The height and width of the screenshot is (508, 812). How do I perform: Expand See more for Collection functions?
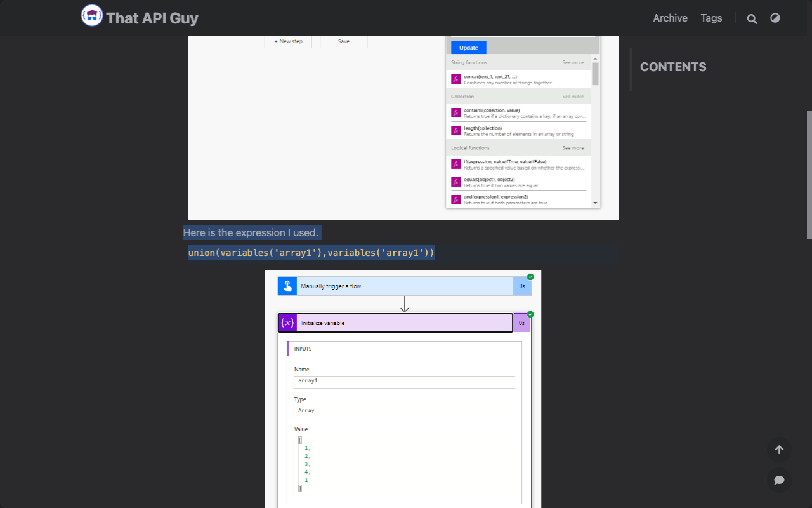click(573, 97)
